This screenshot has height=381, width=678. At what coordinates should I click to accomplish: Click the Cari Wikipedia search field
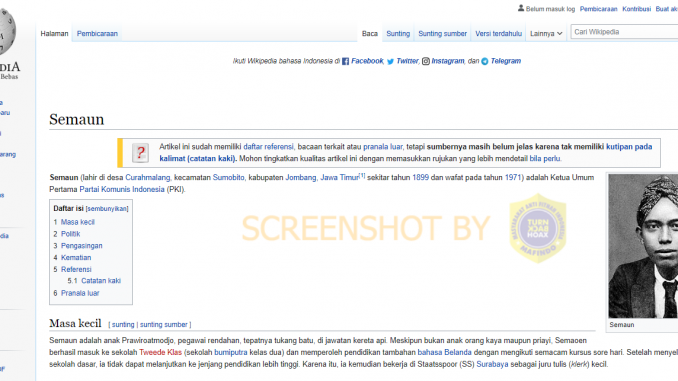click(x=624, y=32)
